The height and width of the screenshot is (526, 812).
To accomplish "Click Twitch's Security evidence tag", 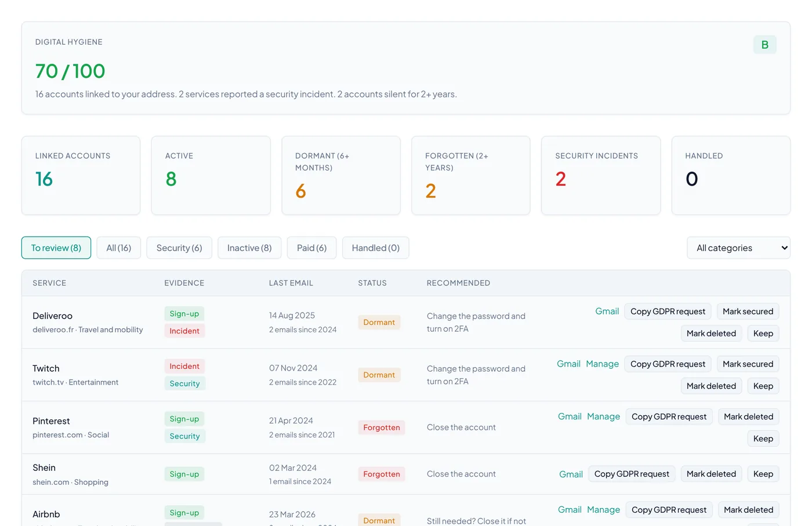I will 184,384.
